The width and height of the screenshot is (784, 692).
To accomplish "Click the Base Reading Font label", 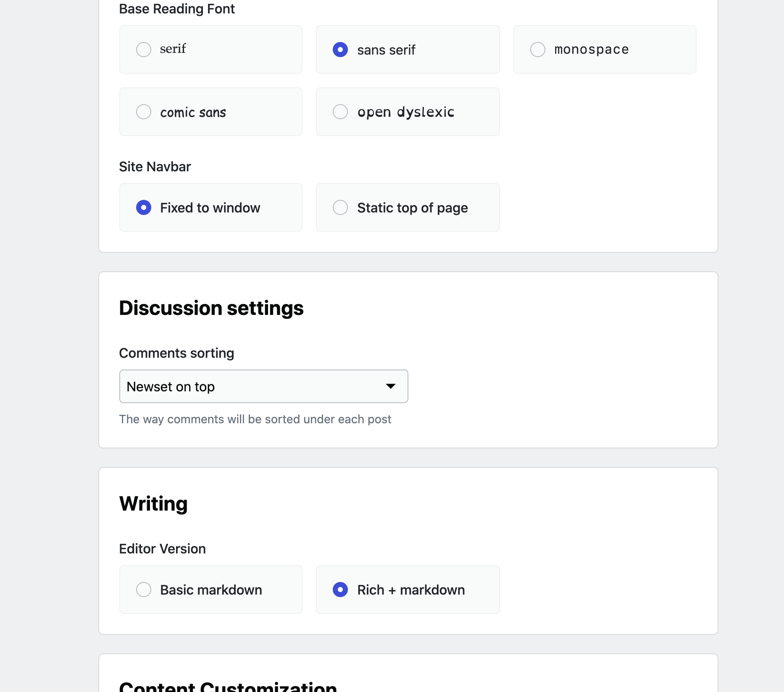I will pos(177,8).
